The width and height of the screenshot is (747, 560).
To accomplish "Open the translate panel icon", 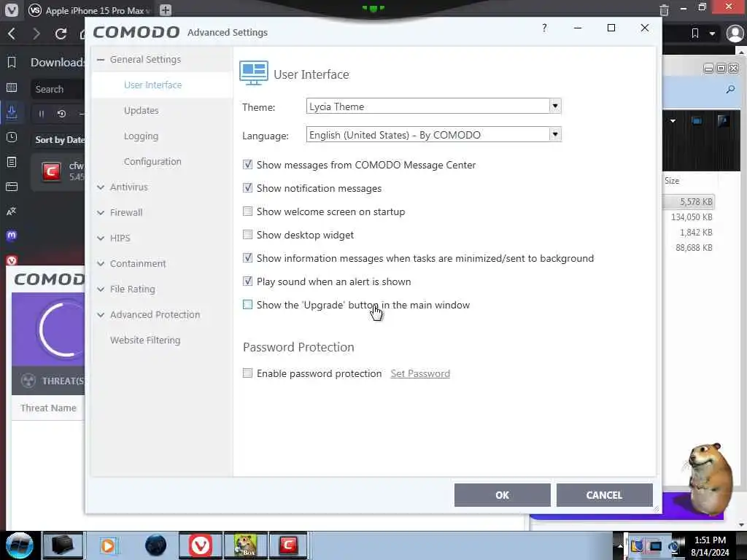I will point(12,211).
